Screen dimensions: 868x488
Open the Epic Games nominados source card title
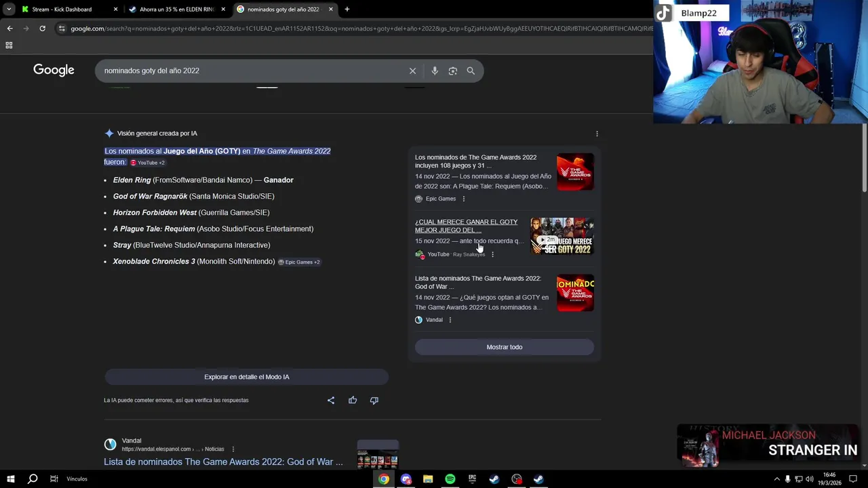click(x=475, y=161)
